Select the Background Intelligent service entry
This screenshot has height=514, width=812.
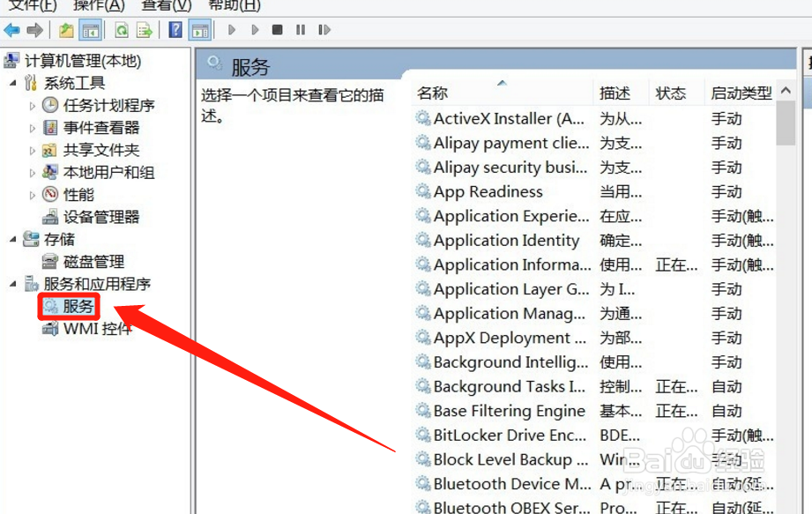click(501, 362)
